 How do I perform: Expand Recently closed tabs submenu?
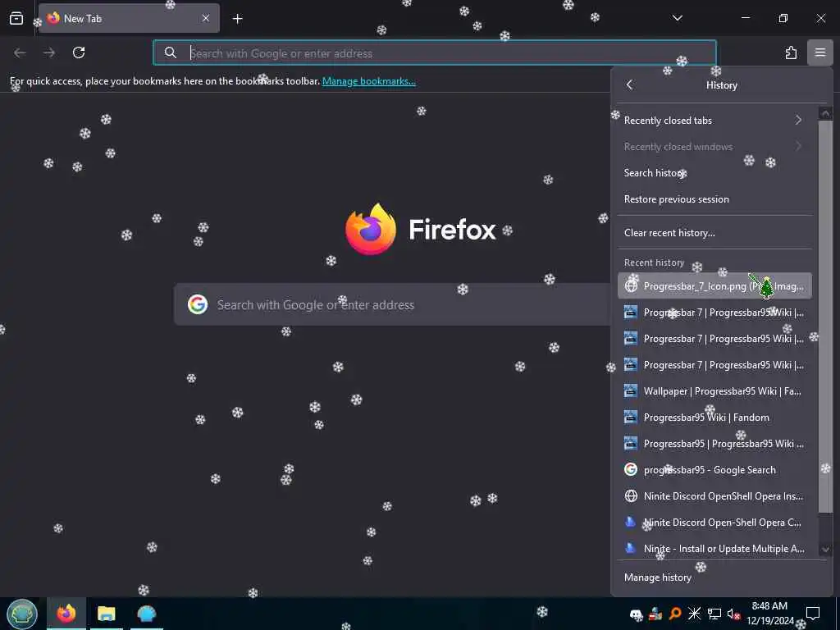(714, 120)
